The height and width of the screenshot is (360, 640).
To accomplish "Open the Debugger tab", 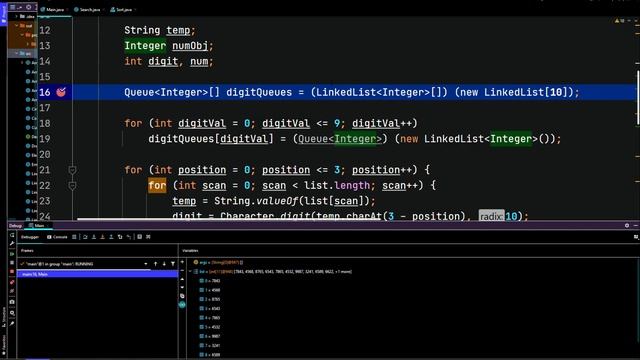I will coord(30,237).
